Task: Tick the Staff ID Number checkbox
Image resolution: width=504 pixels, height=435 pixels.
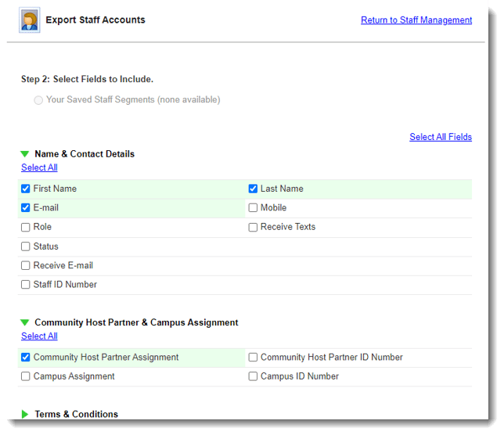Action: [26, 285]
